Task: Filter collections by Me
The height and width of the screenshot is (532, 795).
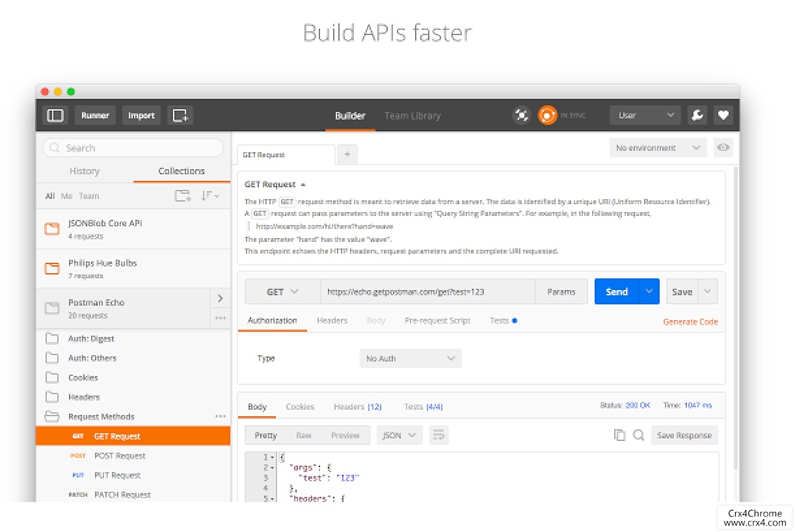Action: [67, 196]
